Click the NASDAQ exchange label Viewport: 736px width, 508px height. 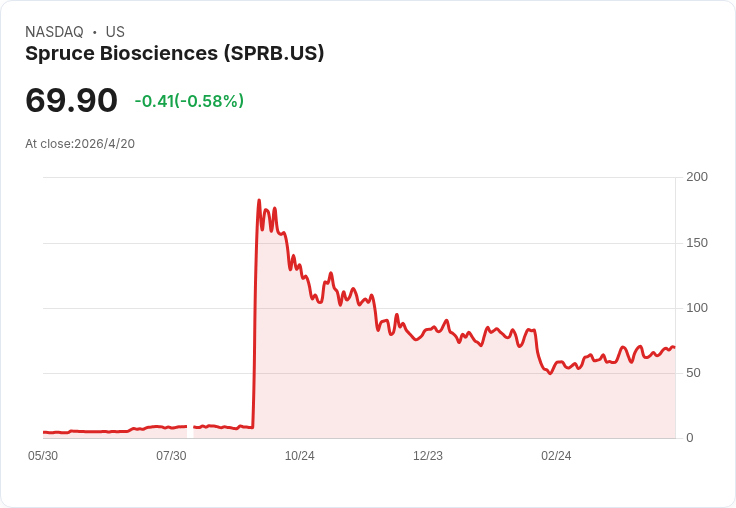click(54, 32)
